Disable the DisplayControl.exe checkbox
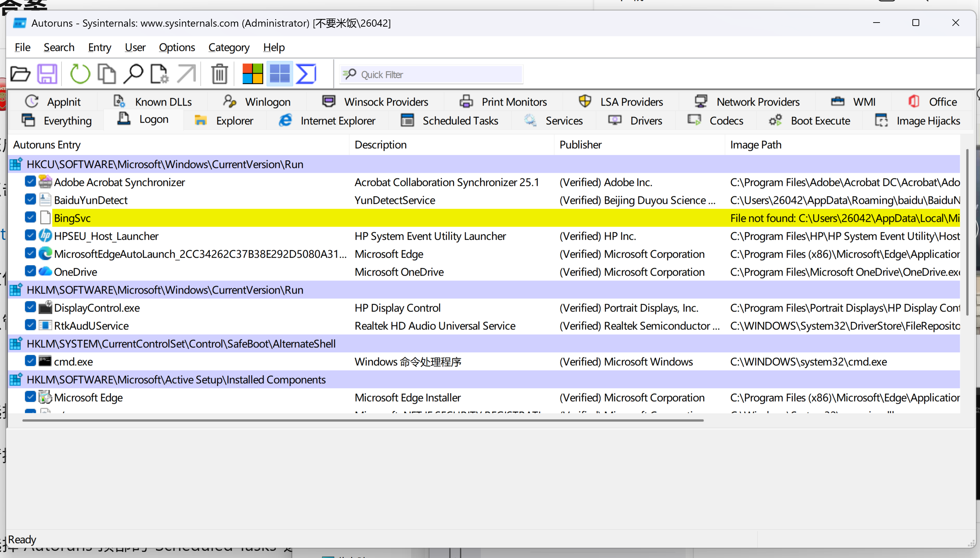This screenshot has height=558, width=980. tap(30, 307)
